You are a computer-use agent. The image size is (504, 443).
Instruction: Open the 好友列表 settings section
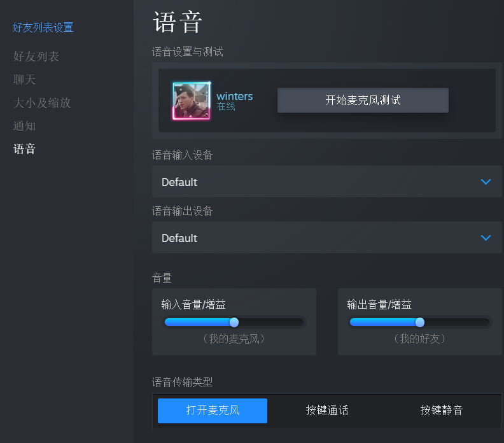(36, 57)
